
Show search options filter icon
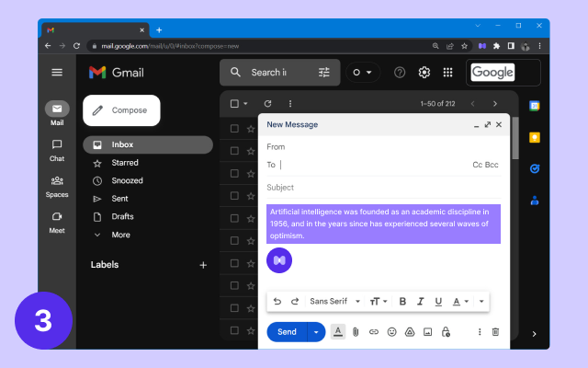point(324,72)
